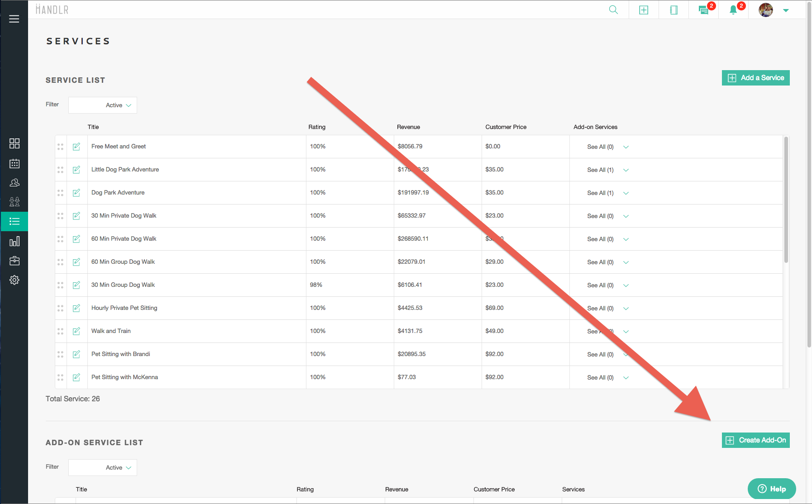Click edit icon for Walk and Train

(x=76, y=331)
